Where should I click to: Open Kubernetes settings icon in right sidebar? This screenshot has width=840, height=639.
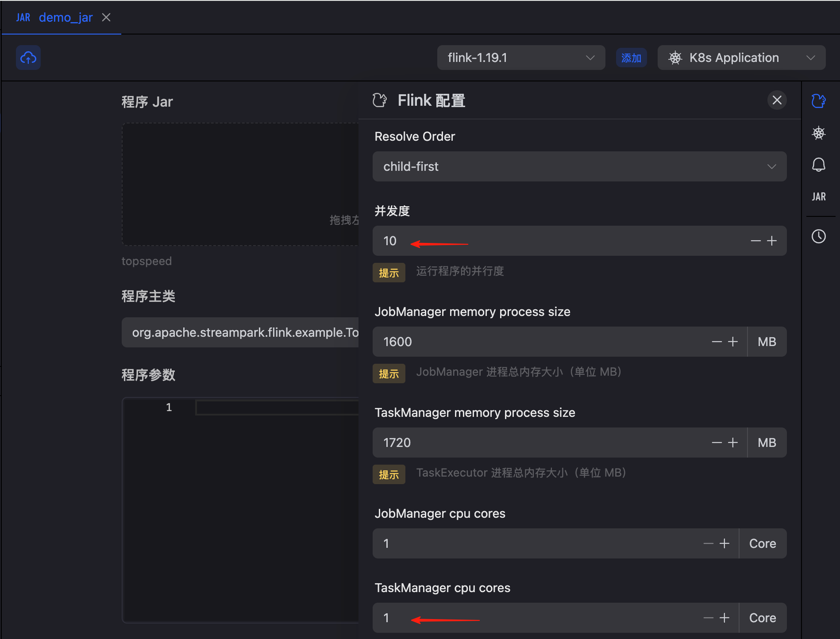818,133
